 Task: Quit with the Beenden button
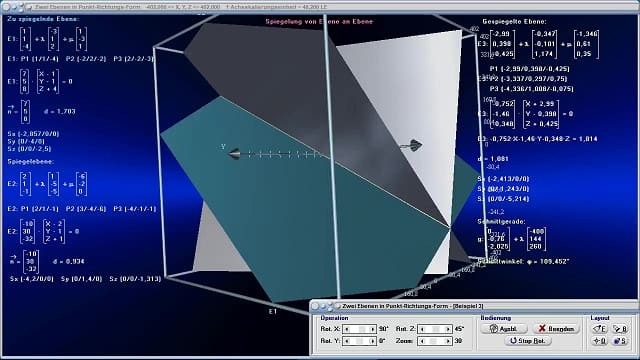click(x=556, y=329)
